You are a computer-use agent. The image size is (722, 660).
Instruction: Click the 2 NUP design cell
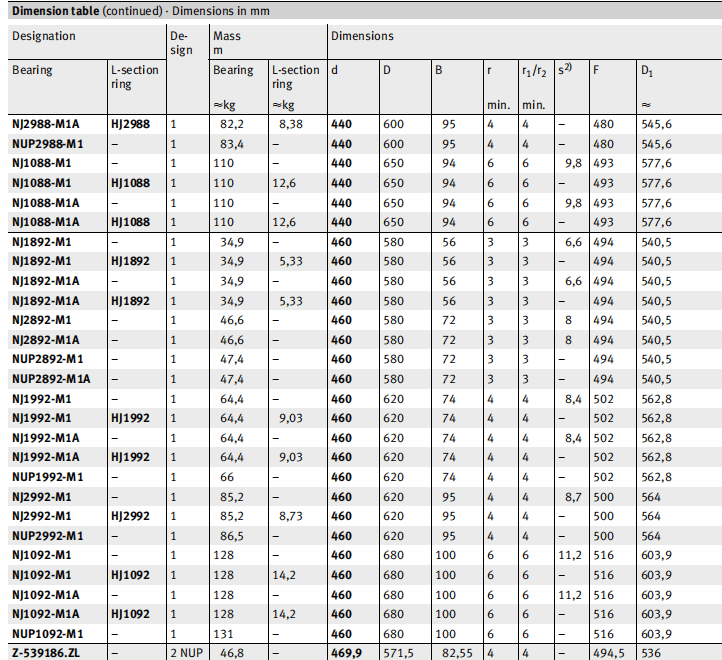[187, 651]
